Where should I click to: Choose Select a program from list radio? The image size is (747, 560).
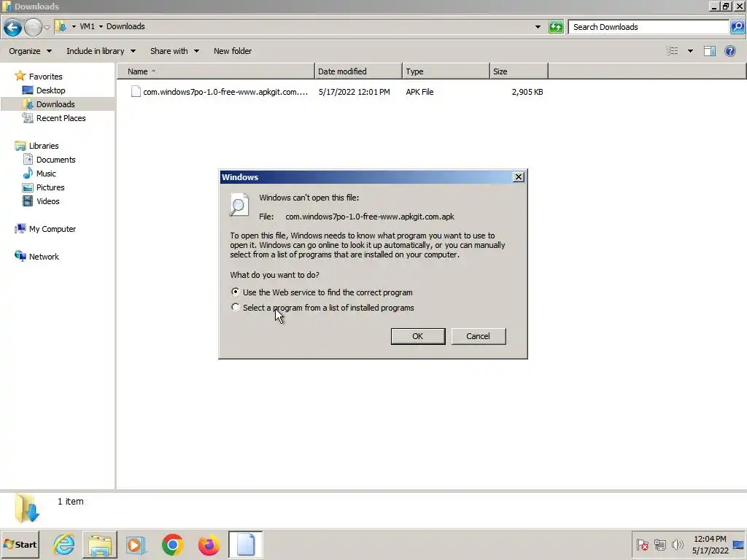[x=236, y=307]
